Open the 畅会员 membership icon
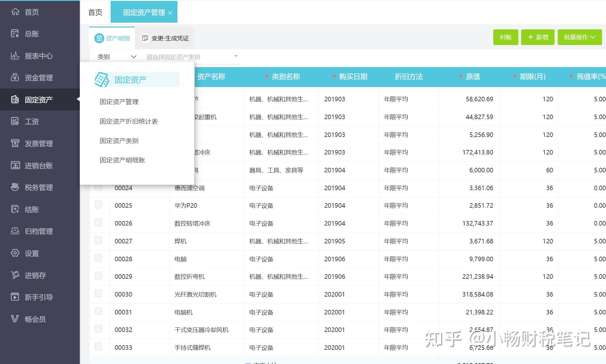Viewport: 606px width, 364px height. point(15,319)
